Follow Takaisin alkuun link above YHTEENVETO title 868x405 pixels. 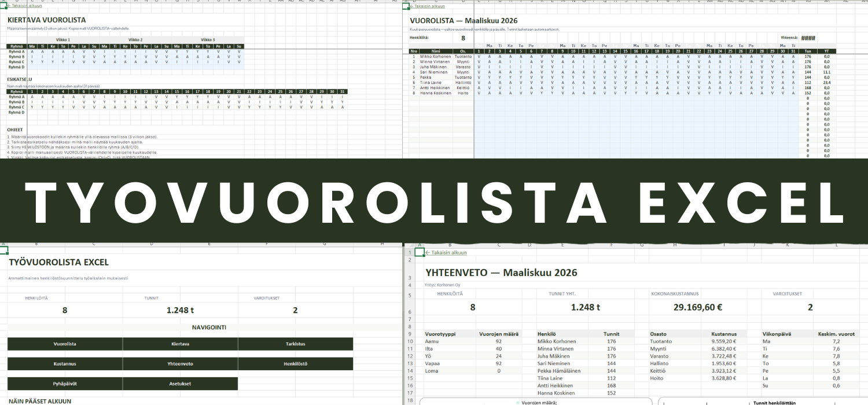coord(446,253)
